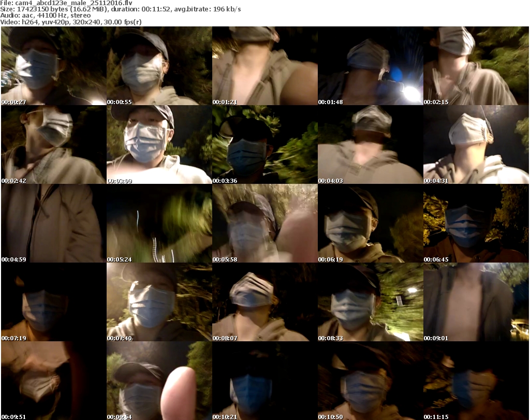This screenshot has height=420, width=530.
Task: Pick the frame timestamped 00:03:09
Action: pos(159,144)
